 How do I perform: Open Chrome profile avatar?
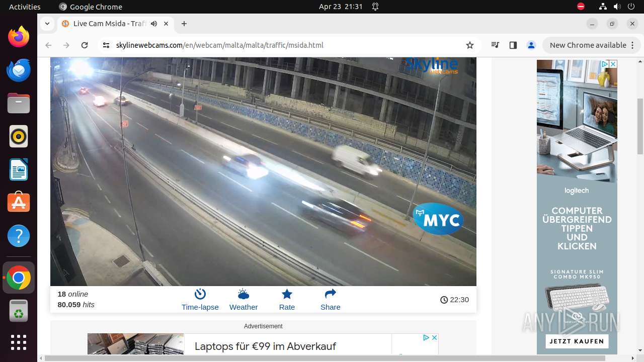(531, 45)
